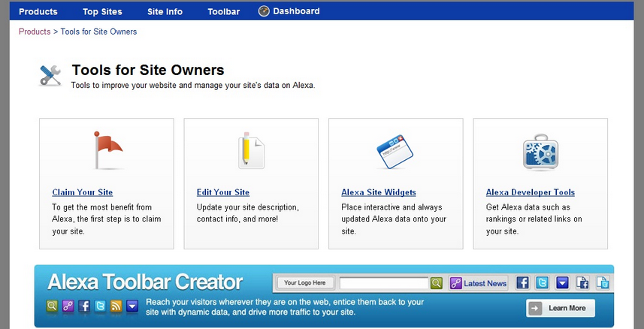Click text "Place interactive and always updated Alexa data"
Viewport: 644px width, 329px height.
pyautogui.click(x=394, y=213)
